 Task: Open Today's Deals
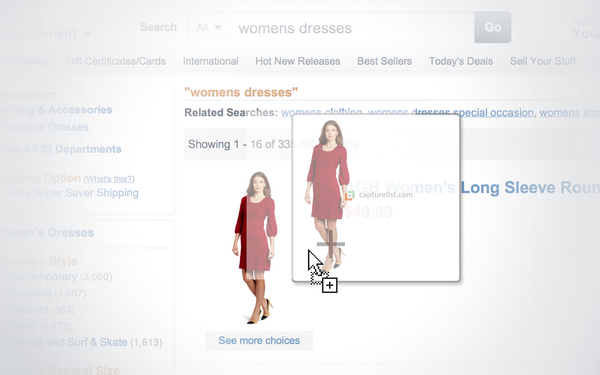461,61
